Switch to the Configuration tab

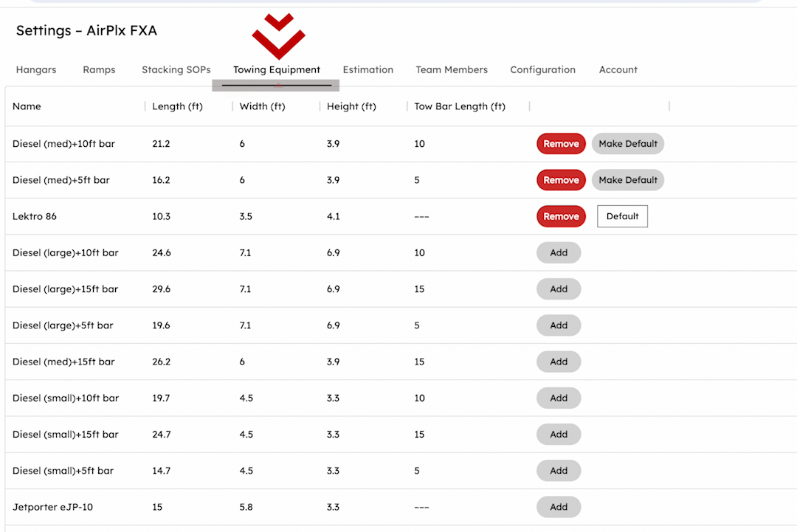pyautogui.click(x=542, y=70)
